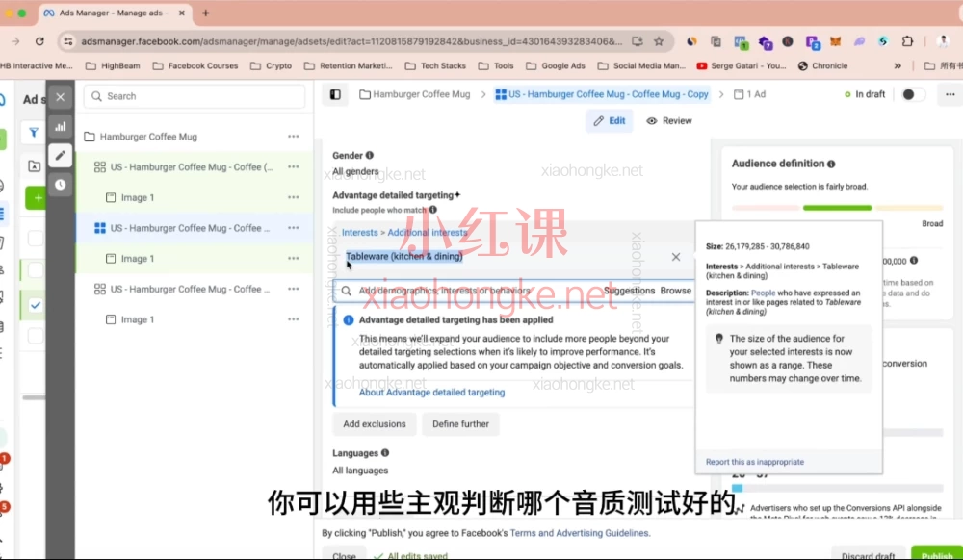The image size is (963, 560).
Task: Click Browse in targeting search box
Action: [x=676, y=291]
